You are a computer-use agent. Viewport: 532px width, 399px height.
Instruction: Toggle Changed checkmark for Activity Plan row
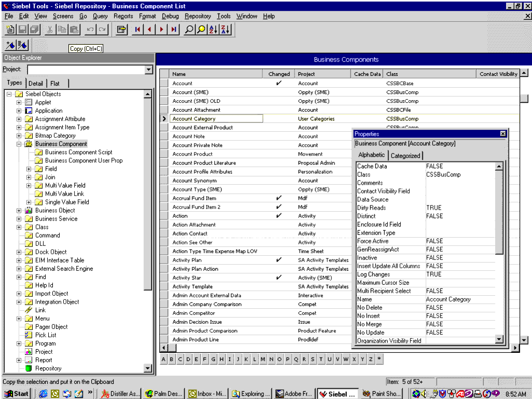pos(279,260)
